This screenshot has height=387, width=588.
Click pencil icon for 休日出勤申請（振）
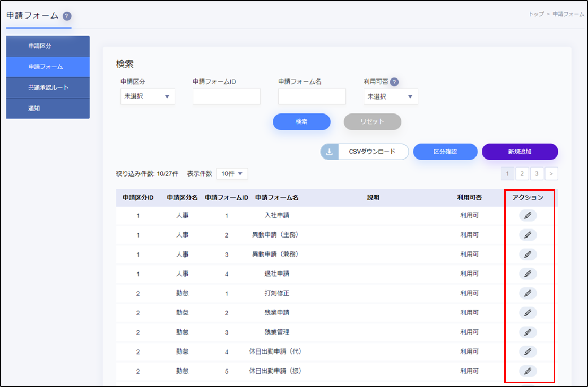click(x=528, y=371)
